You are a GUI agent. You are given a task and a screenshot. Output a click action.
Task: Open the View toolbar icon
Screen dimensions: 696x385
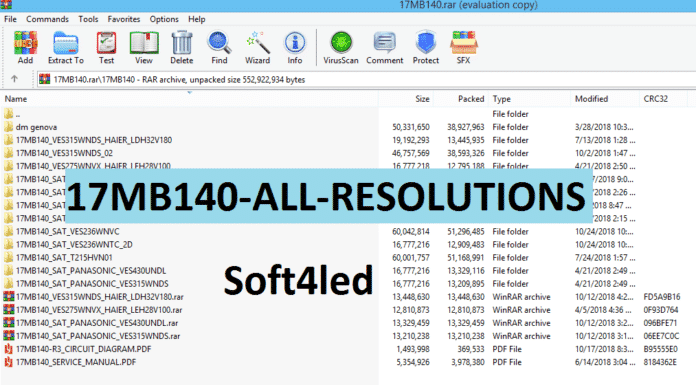coord(144,47)
